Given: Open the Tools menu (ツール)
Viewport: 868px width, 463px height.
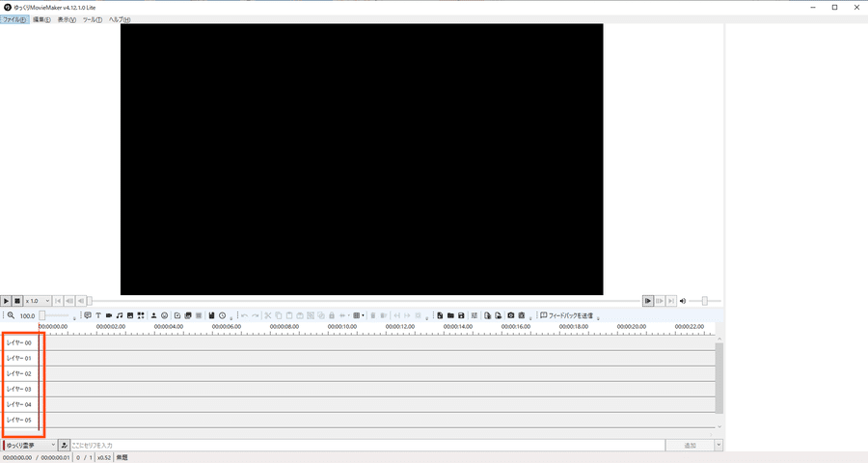Looking at the screenshot, I should pos(93,19).
